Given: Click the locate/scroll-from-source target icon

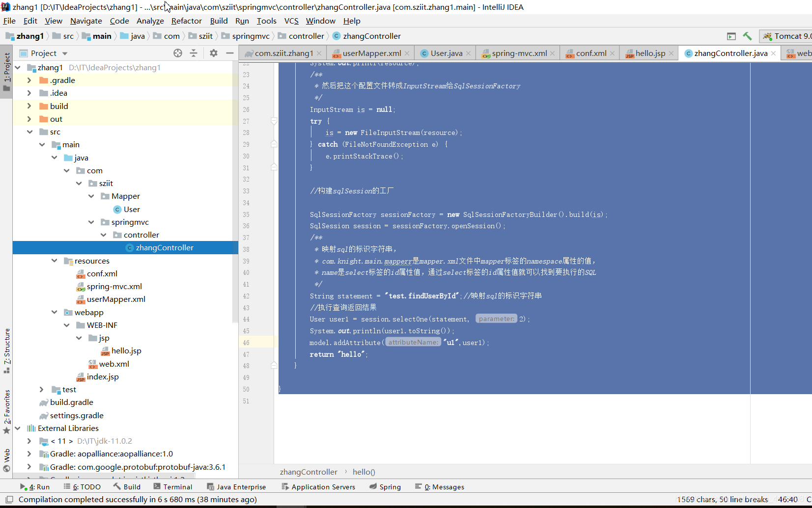Looking at the screenshot, I should pyautogui.click(x=178, y=53).
